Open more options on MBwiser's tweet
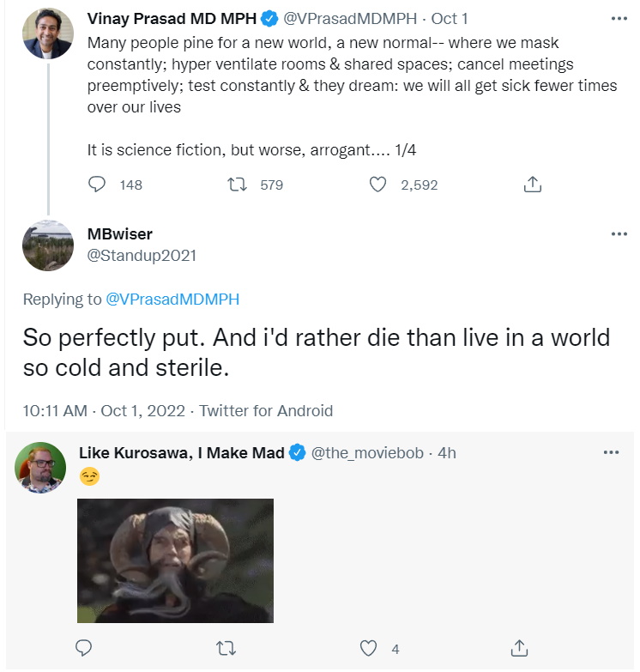The image size is (640, 672). (x=619, y=233)
